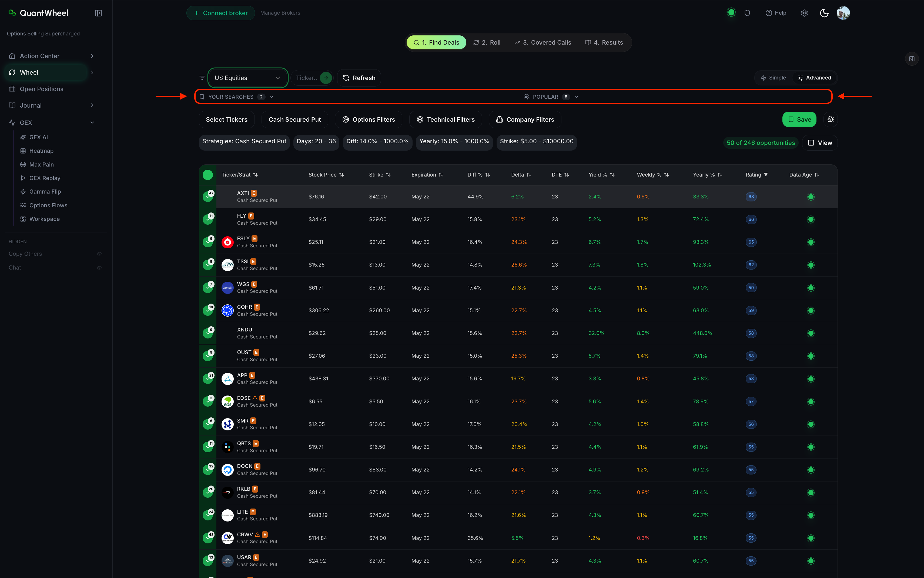This screenshot has height=578, width=924.
Task: Expand Popular searches list
Action: (551, 97)
